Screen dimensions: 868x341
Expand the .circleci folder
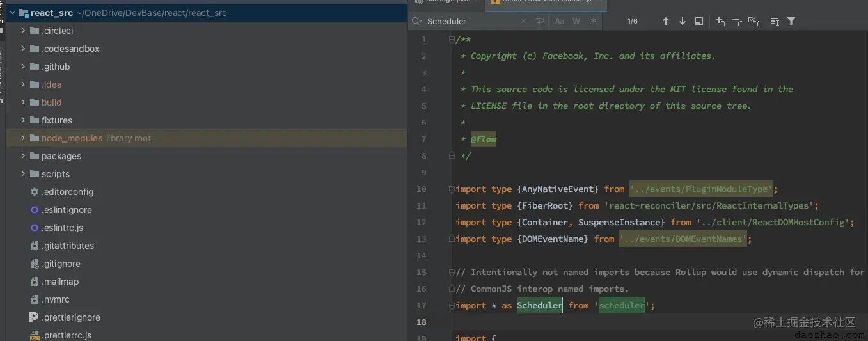coord(24,31)
